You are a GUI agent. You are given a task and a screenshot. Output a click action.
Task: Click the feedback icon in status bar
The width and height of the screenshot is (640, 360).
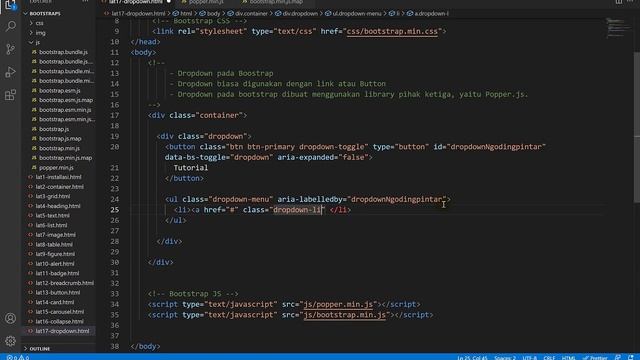click(x=618, y=358)
